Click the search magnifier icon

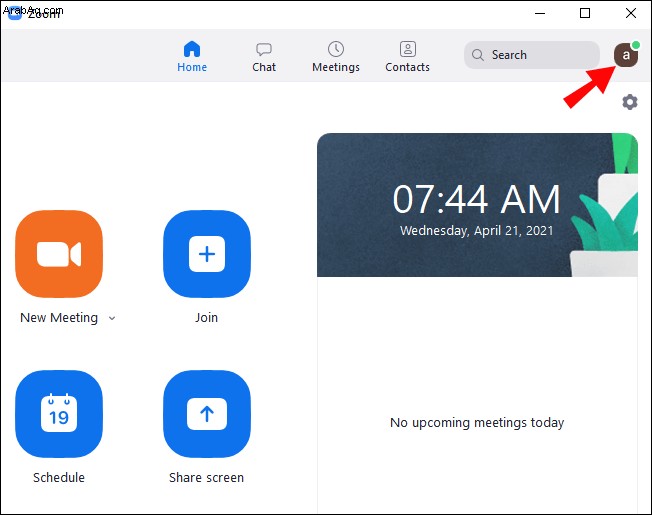(478, 55)
